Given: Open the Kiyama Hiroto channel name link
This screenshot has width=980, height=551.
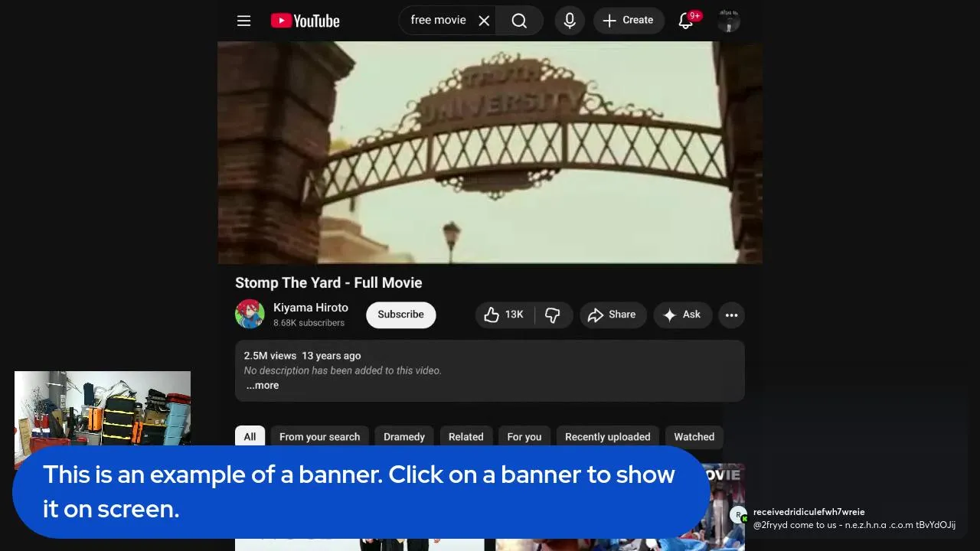Looking at the screenshot, I should click(310, 308).
